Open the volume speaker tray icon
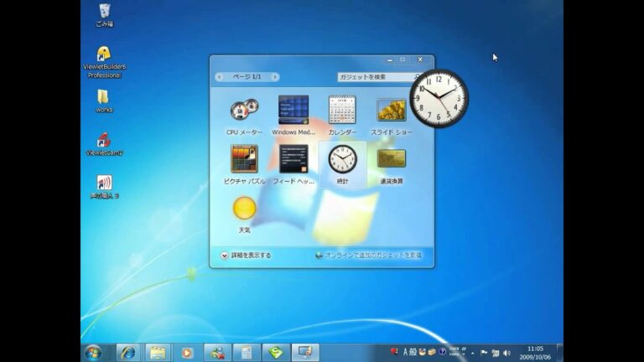 point(506,353)
